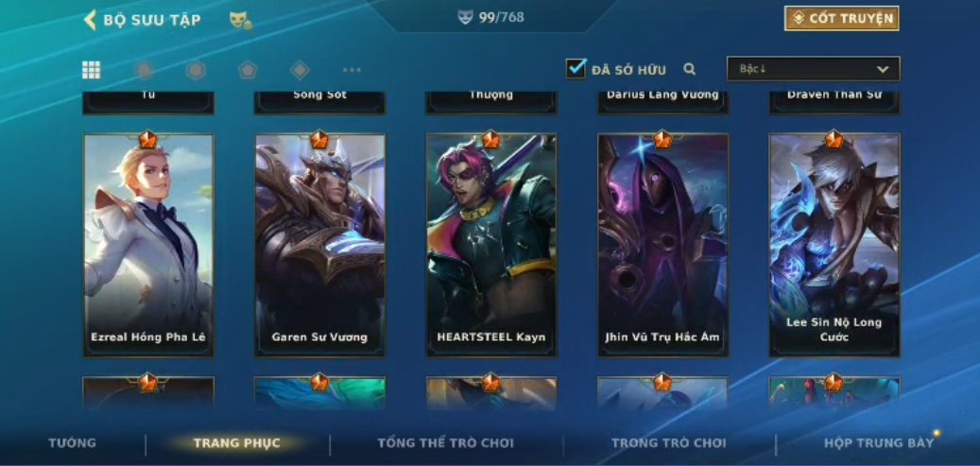This screenshot has width=980, height=466.
Task: Switch to the Tướng tab
Action: point(73,443)
